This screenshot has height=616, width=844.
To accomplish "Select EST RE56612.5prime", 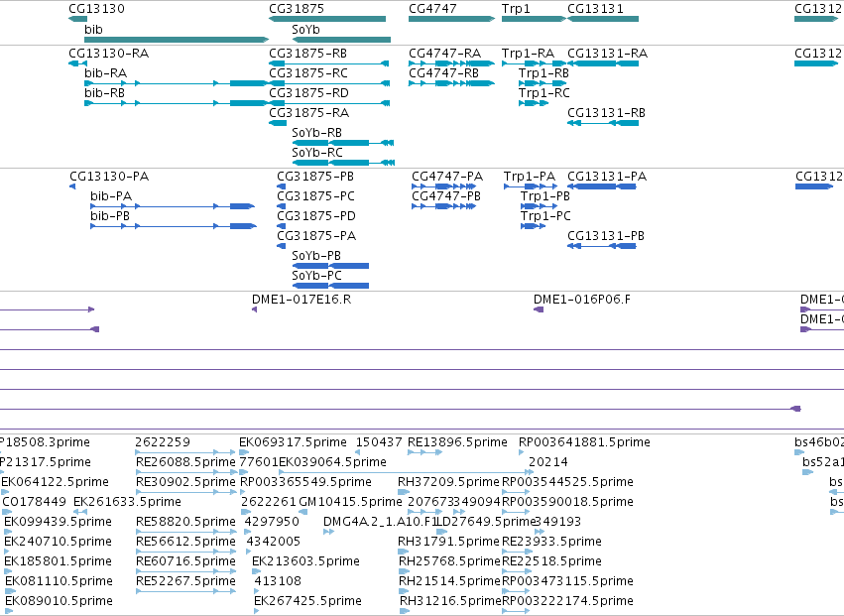I will pos(185,542).
